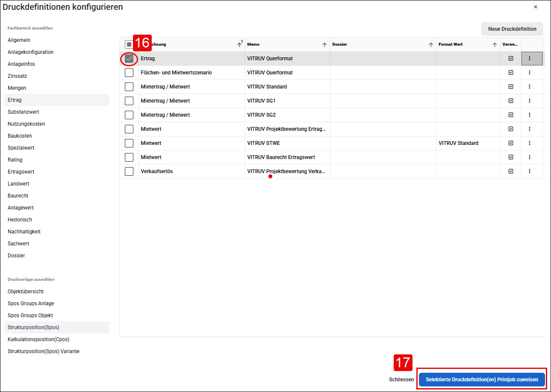
Task: Select Baurecht category
Action: pyautogui.click(x=56, y=196)
